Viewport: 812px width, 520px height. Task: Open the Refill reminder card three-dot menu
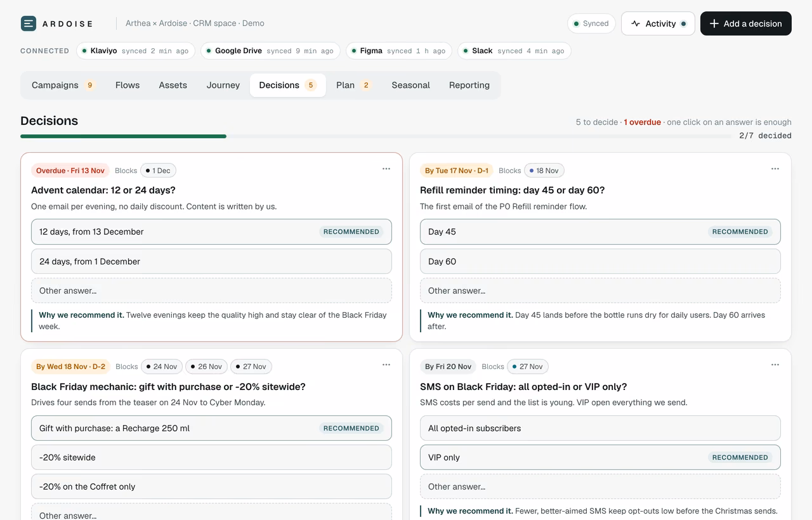[x=775, y=169]
